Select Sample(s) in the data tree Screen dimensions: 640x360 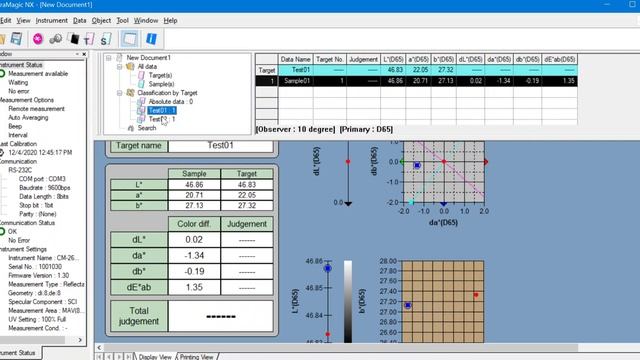tap(161, 84)
